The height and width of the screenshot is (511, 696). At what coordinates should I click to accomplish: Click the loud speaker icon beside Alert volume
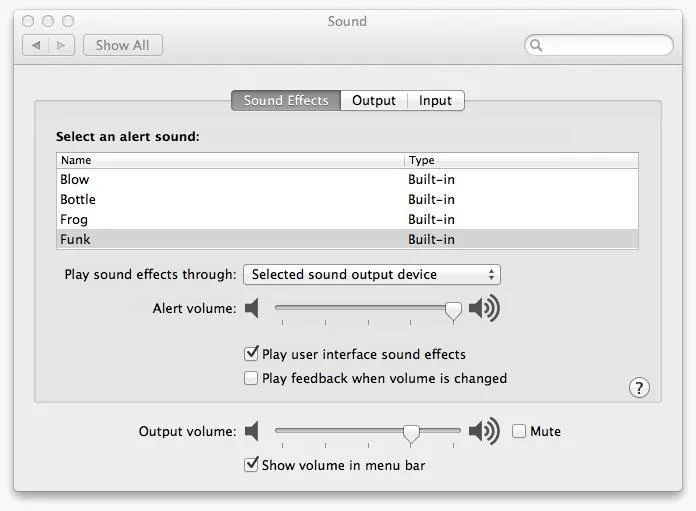pyautogui.click(x=484, y=308)
